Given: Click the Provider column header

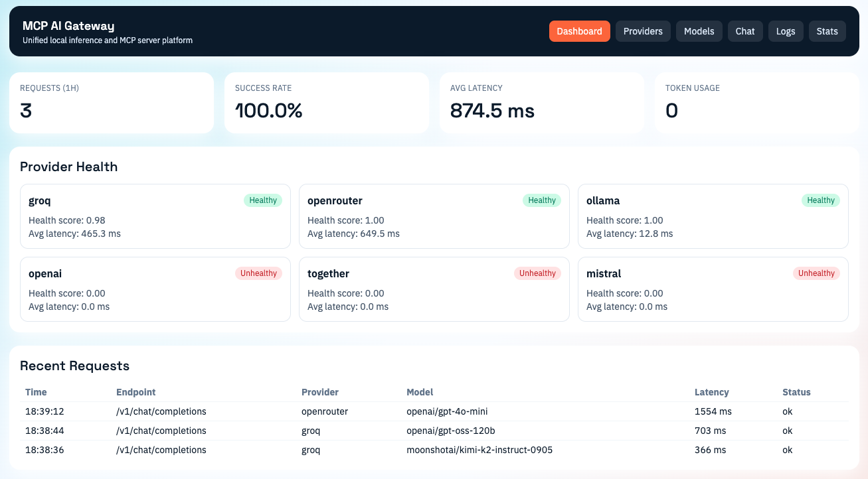Looking at the screenshot, I should [320, 392].
